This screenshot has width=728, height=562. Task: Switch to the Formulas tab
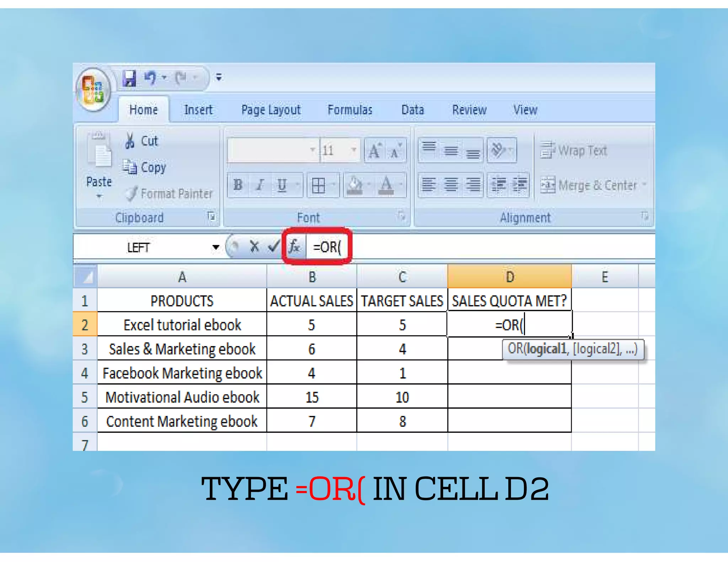coord(350,110)
